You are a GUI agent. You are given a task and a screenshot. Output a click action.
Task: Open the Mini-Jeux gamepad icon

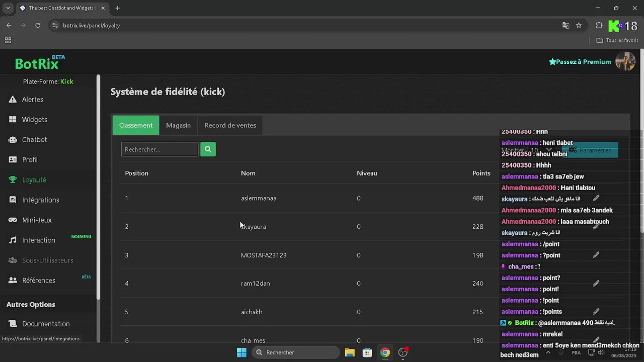pos(13,220)
